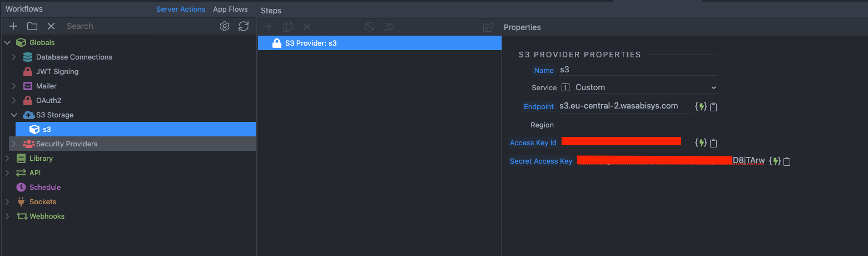Collapse the S3 Storage tree node

14,115
